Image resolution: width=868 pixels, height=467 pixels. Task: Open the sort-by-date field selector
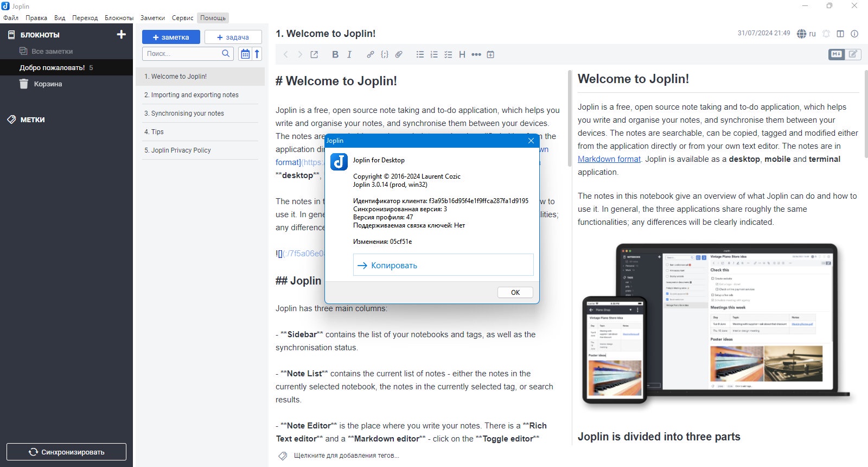(245, 54)
